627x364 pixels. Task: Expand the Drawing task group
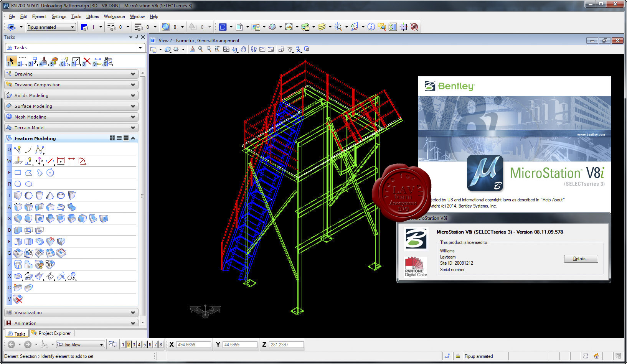tap(71, 74)
